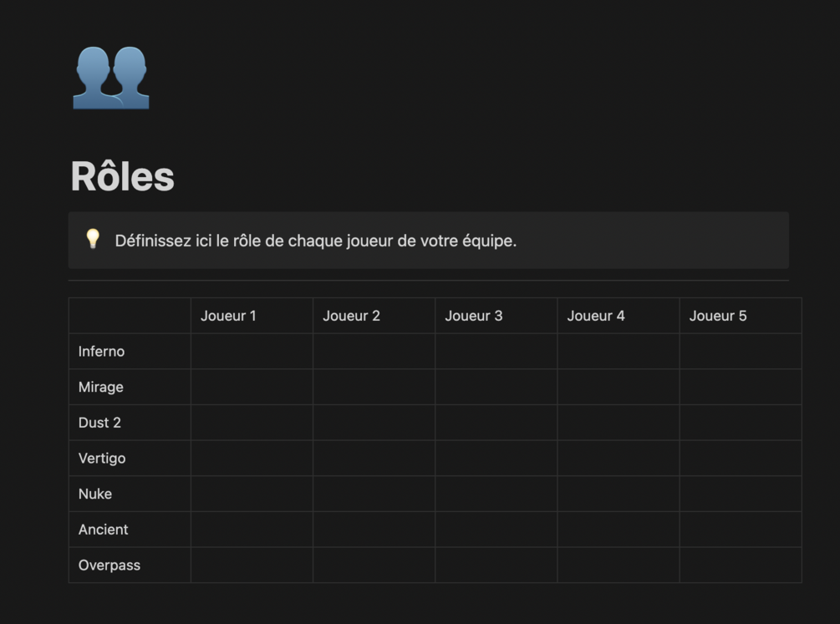Click the Nuke cell under Joueur 5
Image resolution: width=840 pixels, height=624 pixels.
[x=740, y=494]
